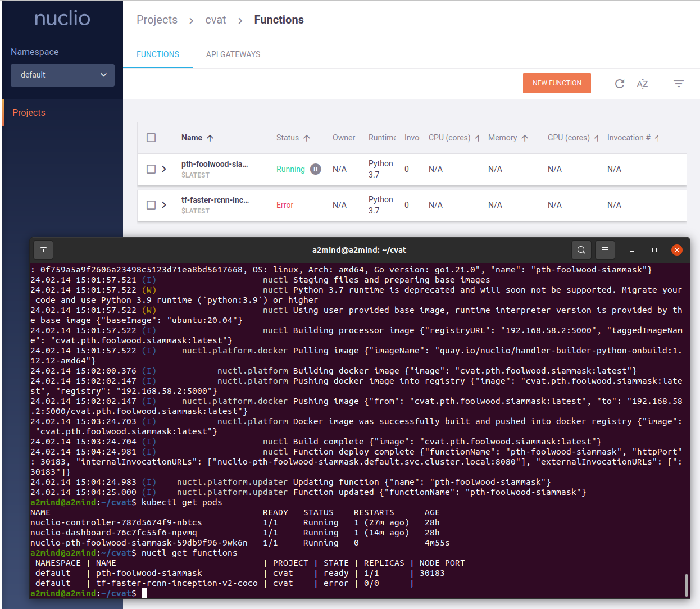This screenshot has height=609, width=700.
Task: Pause the pth-foolwood-sia function
Action: tap(316, 169)
